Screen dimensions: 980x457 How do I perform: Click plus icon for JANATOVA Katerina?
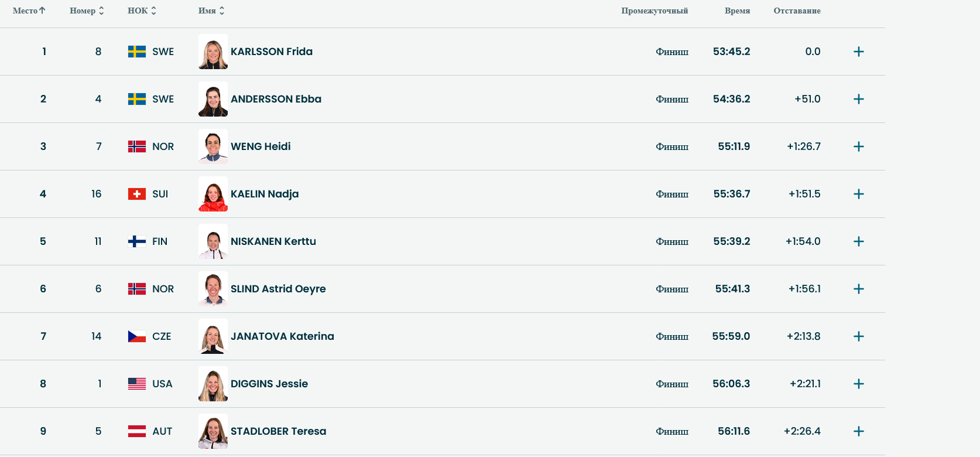tap(858, 336)
